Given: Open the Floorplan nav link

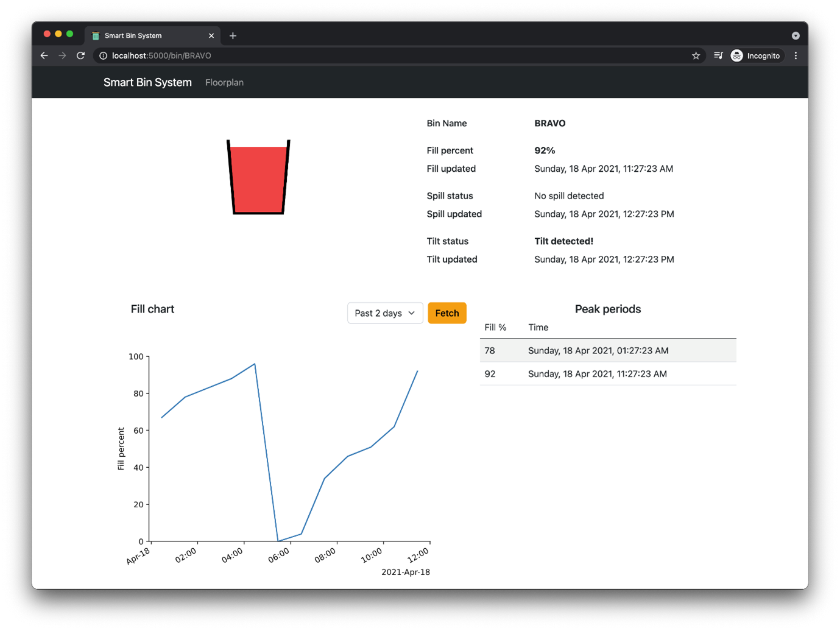Looking at the screenshot, I should point(224,82).
